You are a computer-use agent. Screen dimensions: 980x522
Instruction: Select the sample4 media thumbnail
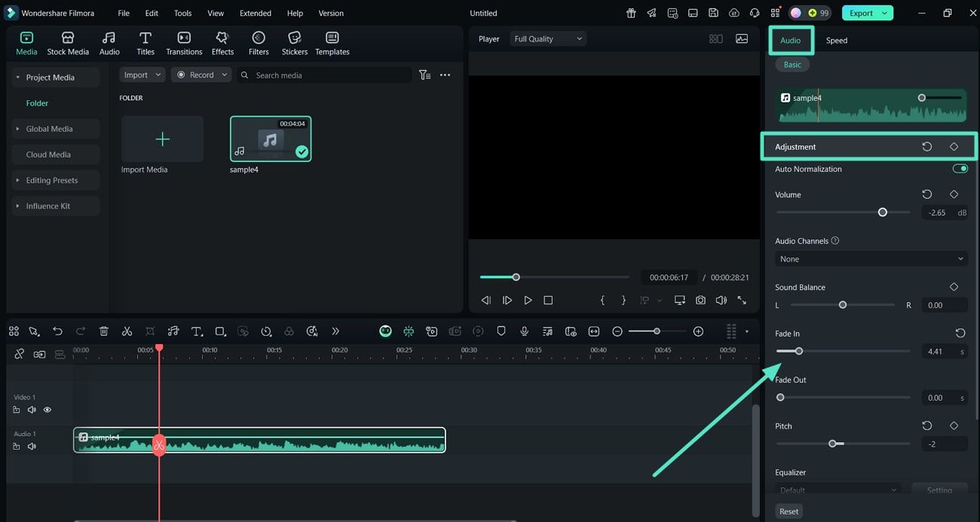pos(271,139)
